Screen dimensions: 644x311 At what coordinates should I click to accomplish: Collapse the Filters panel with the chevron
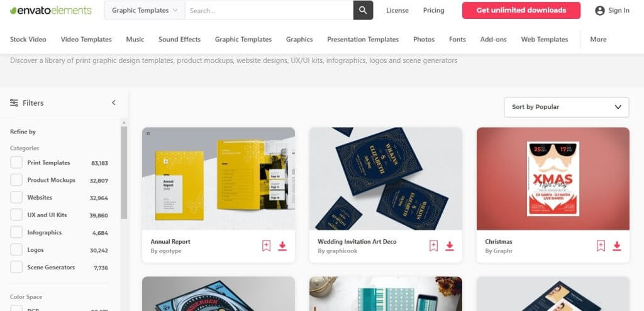[x=114, y=103]
